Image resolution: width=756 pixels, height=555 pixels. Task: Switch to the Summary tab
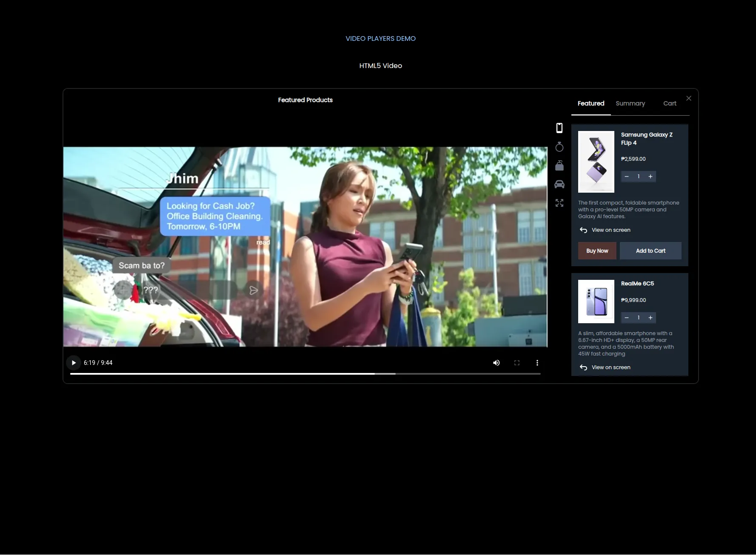pos(630,103)
